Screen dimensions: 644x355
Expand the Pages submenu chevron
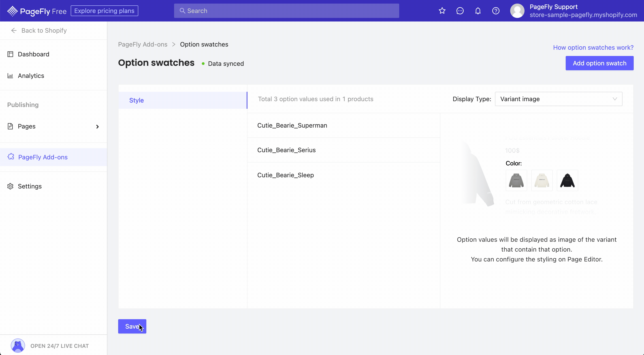pos(98,127)
